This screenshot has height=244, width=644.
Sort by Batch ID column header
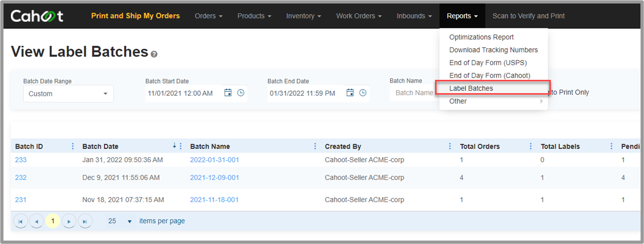pos(29,146)
